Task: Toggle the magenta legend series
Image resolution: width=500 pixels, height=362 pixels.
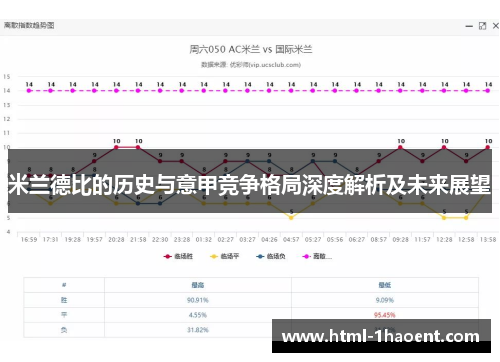Action: point(317,256)
